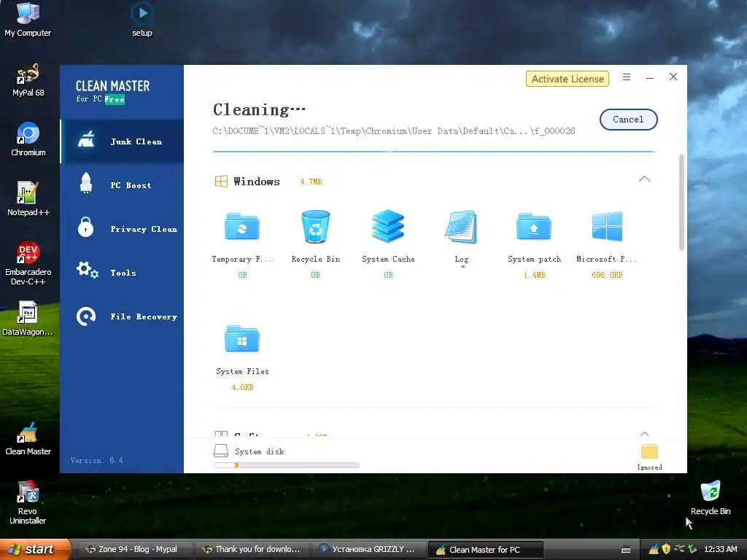The image size is (747, 560).
Task: Click the Junk Clean broom icon
Action: click(86, 139)
